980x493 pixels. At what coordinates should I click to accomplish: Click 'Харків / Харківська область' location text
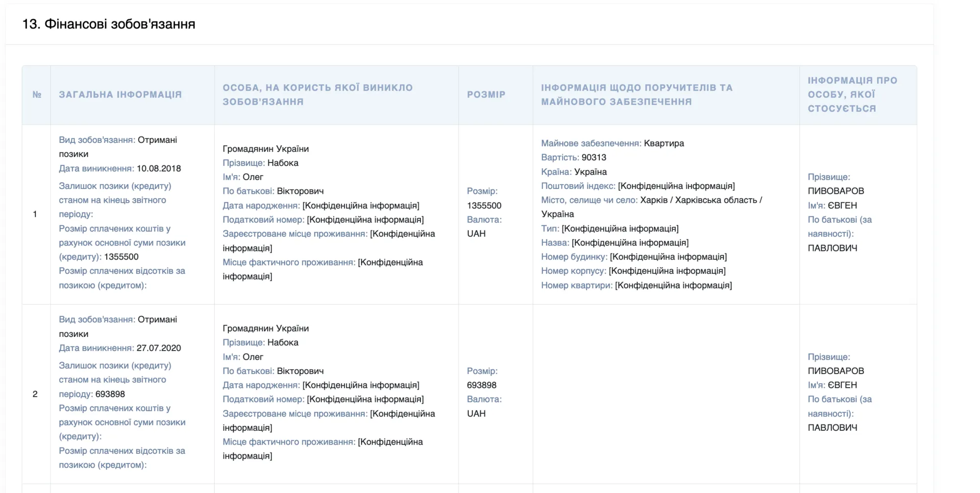[x=699, y=200]
